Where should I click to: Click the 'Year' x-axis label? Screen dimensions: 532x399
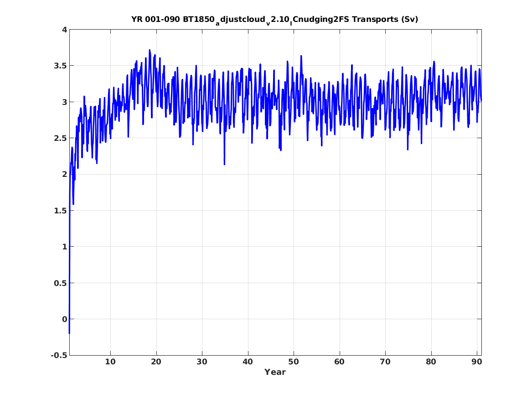tap(275, 372)
